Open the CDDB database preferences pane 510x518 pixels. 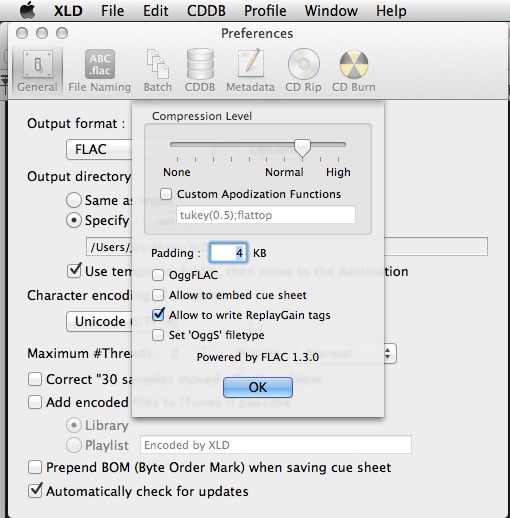coord(200,71)
